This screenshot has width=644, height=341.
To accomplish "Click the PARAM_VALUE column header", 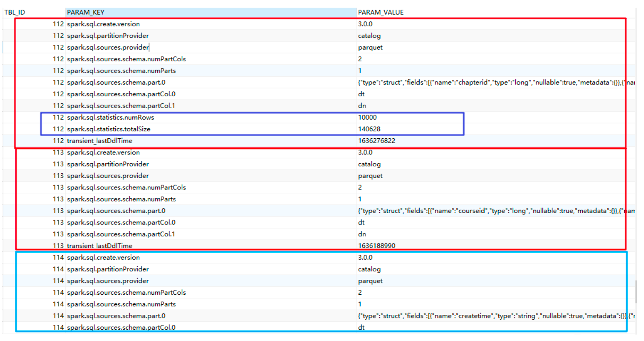I will pos(381,12).
